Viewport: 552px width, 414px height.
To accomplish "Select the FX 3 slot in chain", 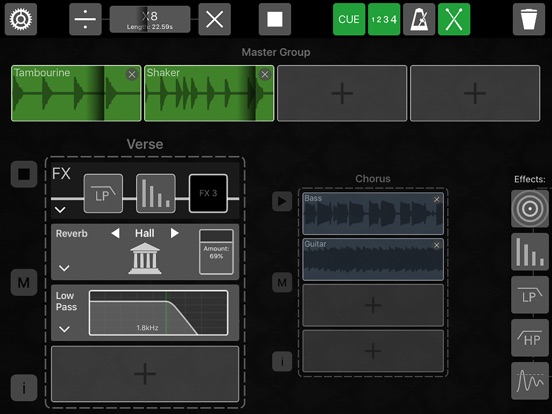I will pyautogui.click(x=208, y=193).
